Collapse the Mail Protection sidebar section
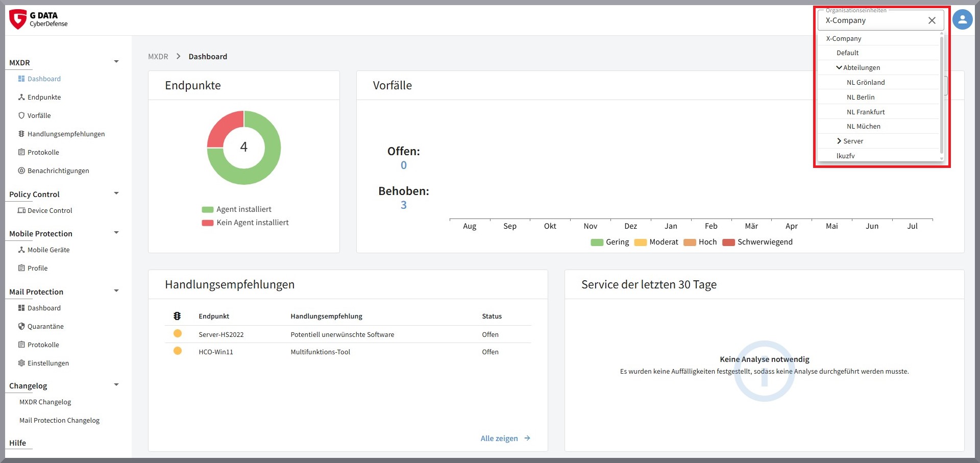This screenshot has width=980, height=463. pyautogui.click(x=116, y=291)
